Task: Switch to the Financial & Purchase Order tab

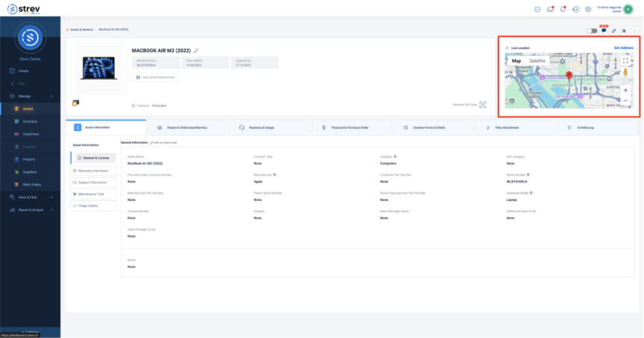Action: (x=352, y=127)
